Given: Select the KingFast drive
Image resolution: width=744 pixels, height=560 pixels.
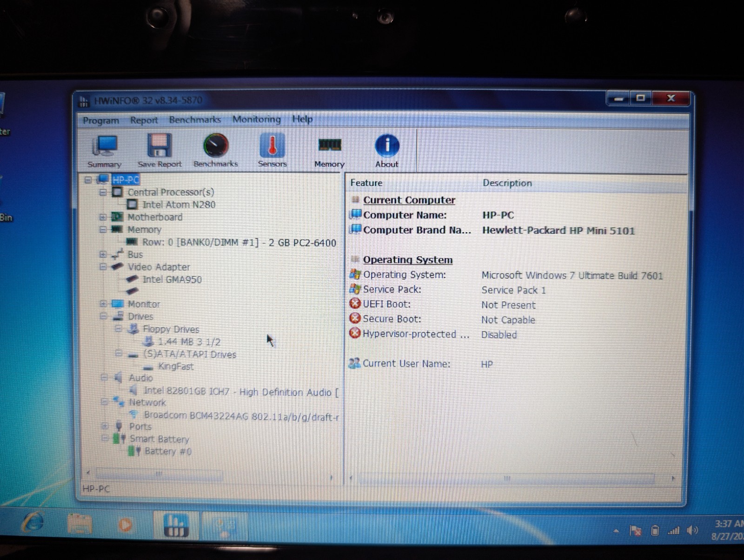Looking at the screenshot, I should (176, 367).
